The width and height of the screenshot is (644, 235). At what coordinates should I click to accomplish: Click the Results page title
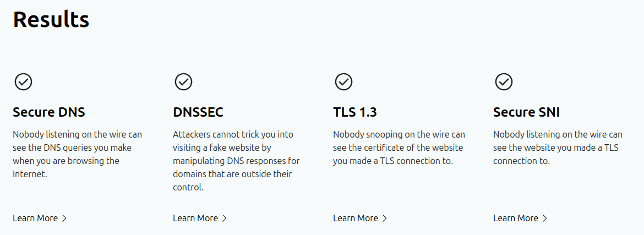coord(51,20)
